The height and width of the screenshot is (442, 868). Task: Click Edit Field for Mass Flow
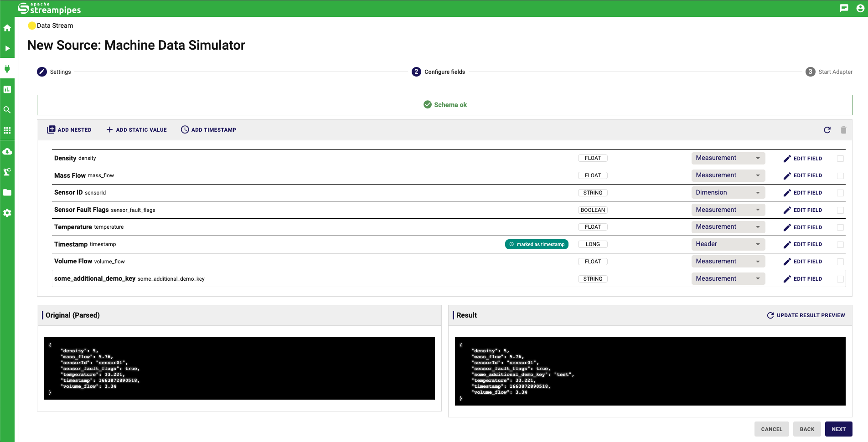[803, 175]
